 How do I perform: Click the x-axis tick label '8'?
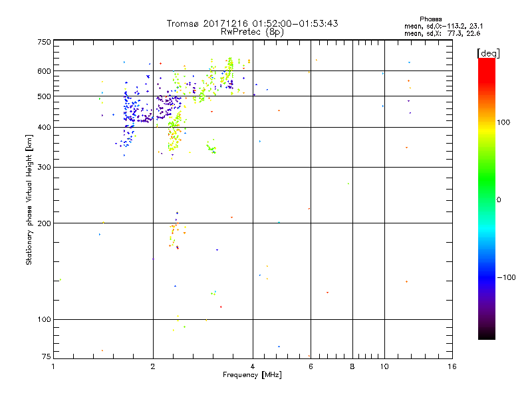(352, 366)
